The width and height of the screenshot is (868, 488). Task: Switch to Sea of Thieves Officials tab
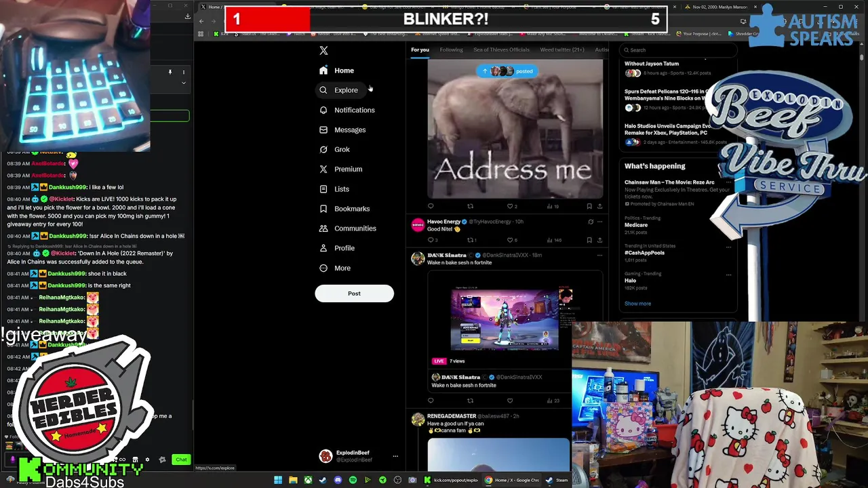click(501, 49)
